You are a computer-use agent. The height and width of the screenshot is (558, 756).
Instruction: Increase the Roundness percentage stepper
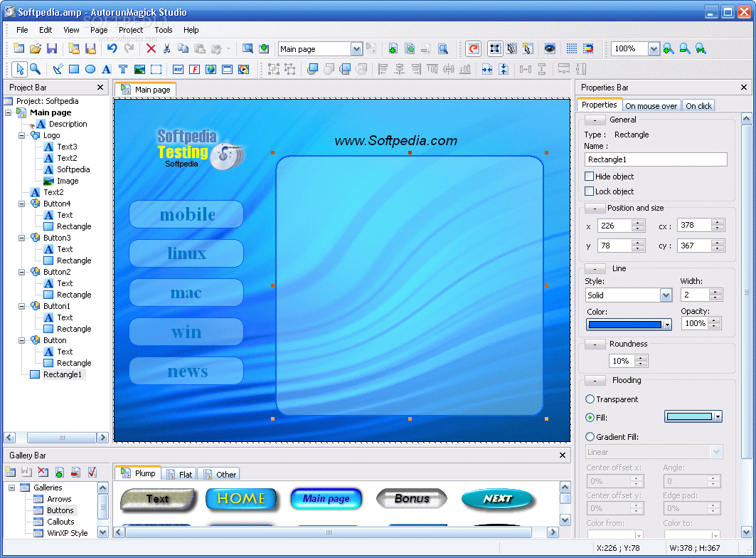pos(641,358)
